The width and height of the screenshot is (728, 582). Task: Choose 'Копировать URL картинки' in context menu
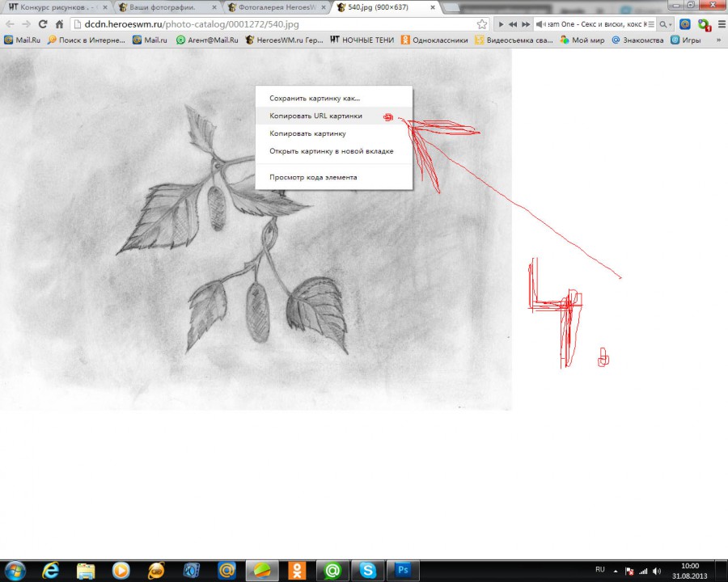coord(315,116)
